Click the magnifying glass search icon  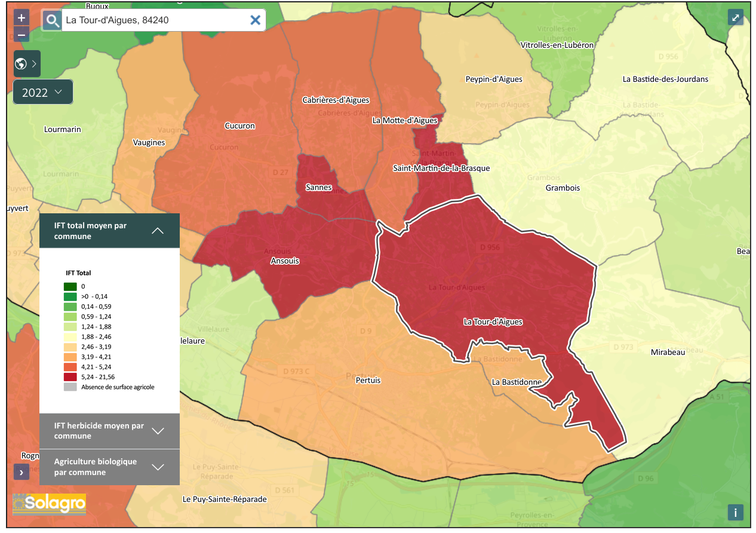(53, 20)
